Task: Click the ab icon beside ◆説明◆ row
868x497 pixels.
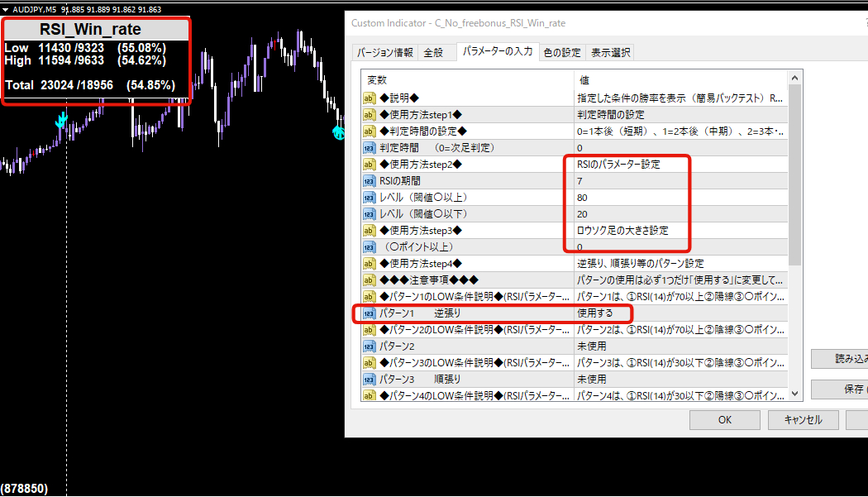Action: 369,97
